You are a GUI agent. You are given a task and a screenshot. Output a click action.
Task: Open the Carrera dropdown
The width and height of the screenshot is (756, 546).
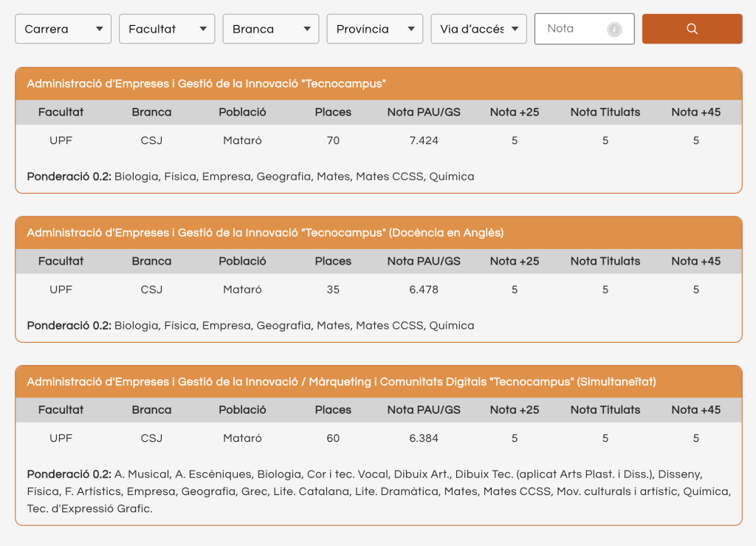coord(63,29)
